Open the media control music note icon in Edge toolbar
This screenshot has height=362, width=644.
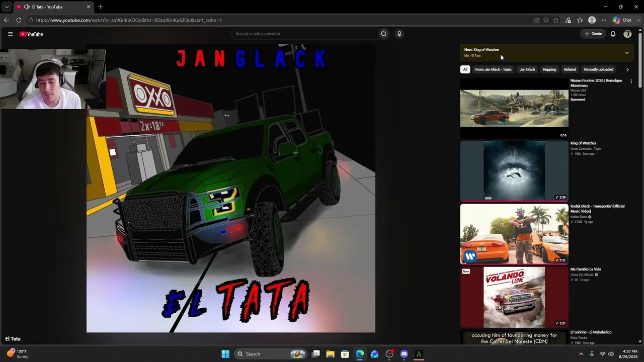[x=568, y=20]
